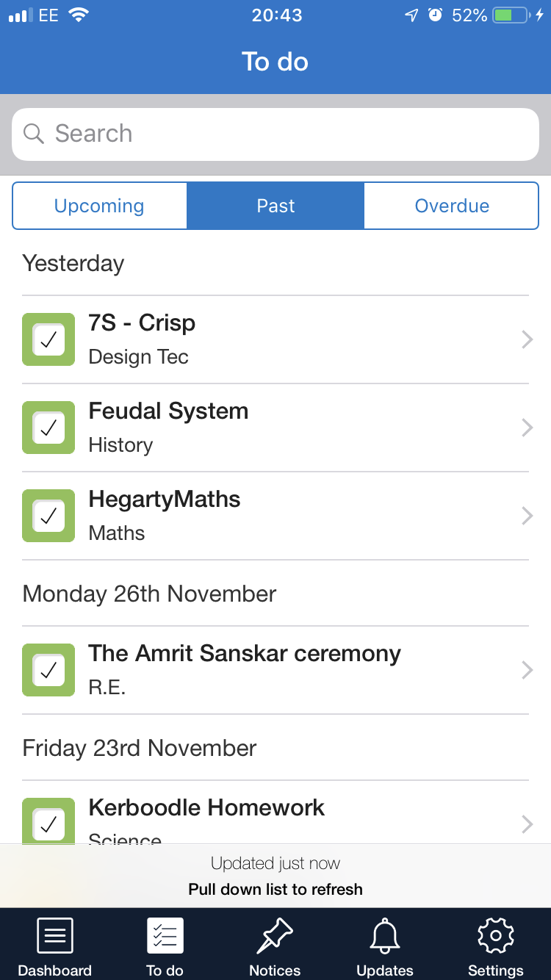Expand 7S - Crisp details chevron
Screen dimensions: 551x980
[x=526, y=339]
